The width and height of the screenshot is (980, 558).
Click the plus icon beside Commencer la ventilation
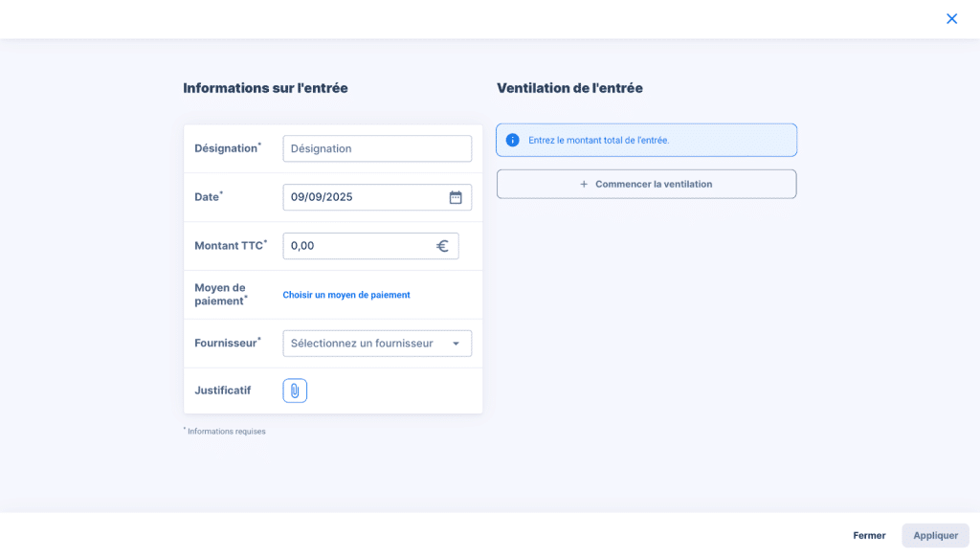[x=584, y=184]
